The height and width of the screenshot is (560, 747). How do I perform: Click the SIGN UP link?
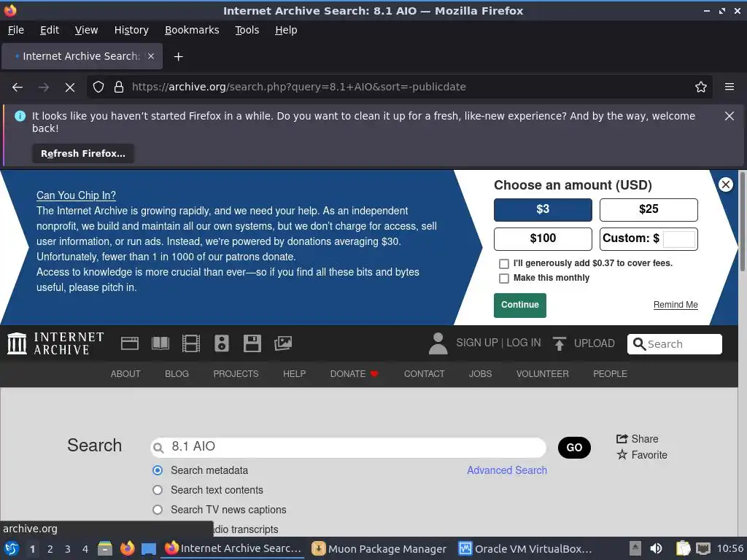point(477,343)
